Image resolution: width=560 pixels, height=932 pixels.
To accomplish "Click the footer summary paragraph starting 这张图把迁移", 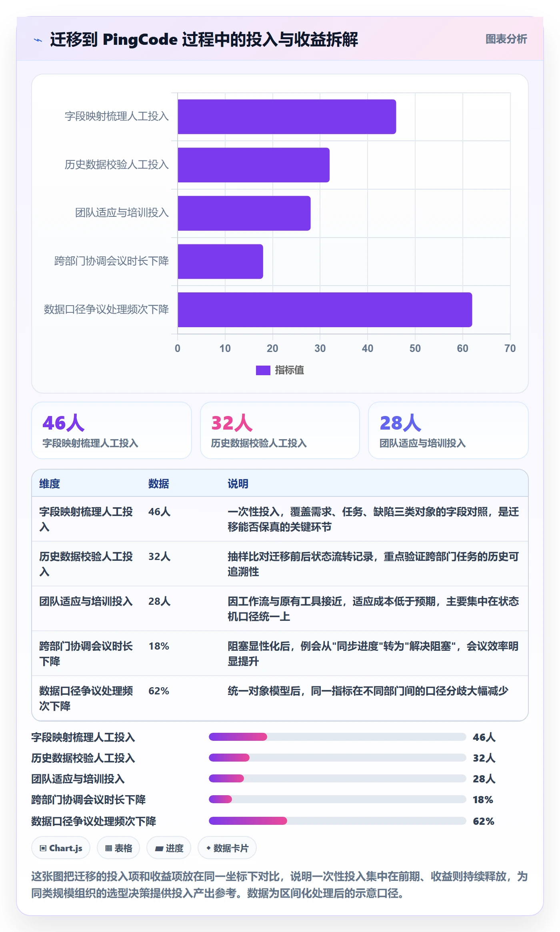I will click(280, 885).
